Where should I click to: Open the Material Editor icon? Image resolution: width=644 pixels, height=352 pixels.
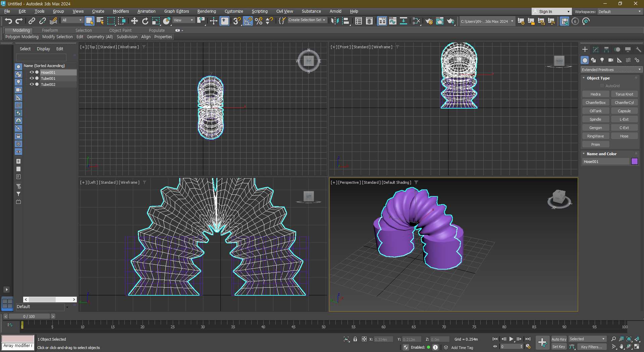tap(416, 21)
